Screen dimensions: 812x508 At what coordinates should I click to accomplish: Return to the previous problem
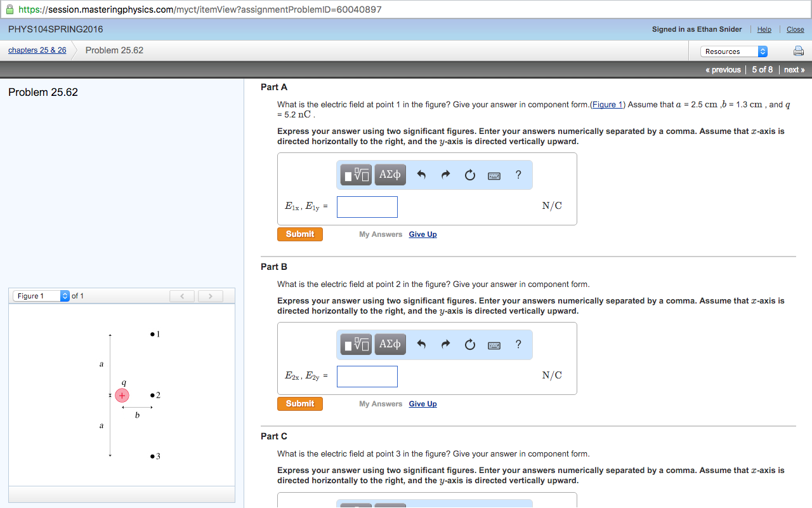tap(723, 70)
